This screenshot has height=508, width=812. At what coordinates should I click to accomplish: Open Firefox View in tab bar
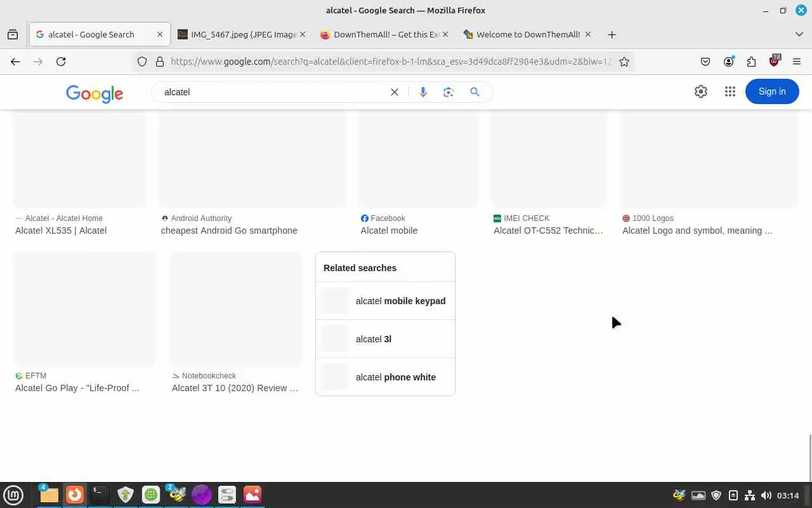pyautogui.click(x=13, y=34)
